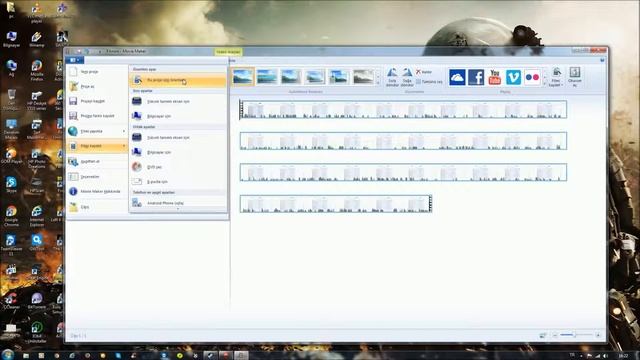
Task: Click Kaldır red X remove button
Action: pyautogui.click(x=424, y=72)
